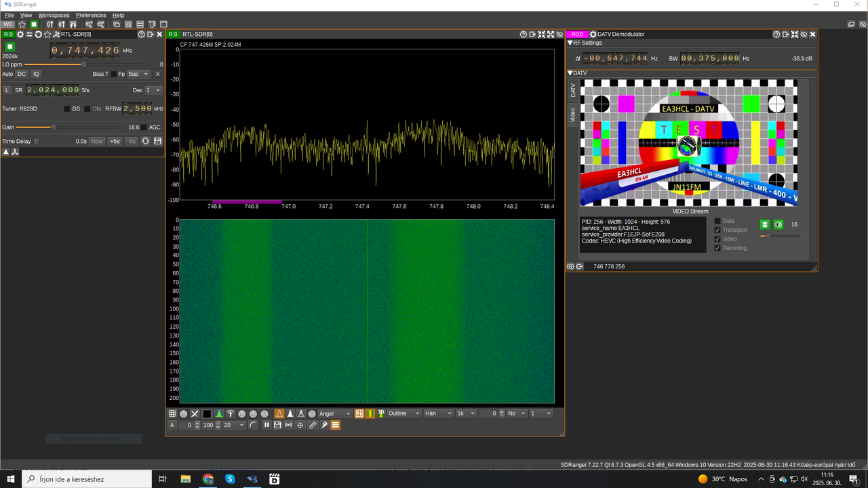The image size is (868, 488).
Task: Toggle DC auto correction
Action: (x=22, y=74)
